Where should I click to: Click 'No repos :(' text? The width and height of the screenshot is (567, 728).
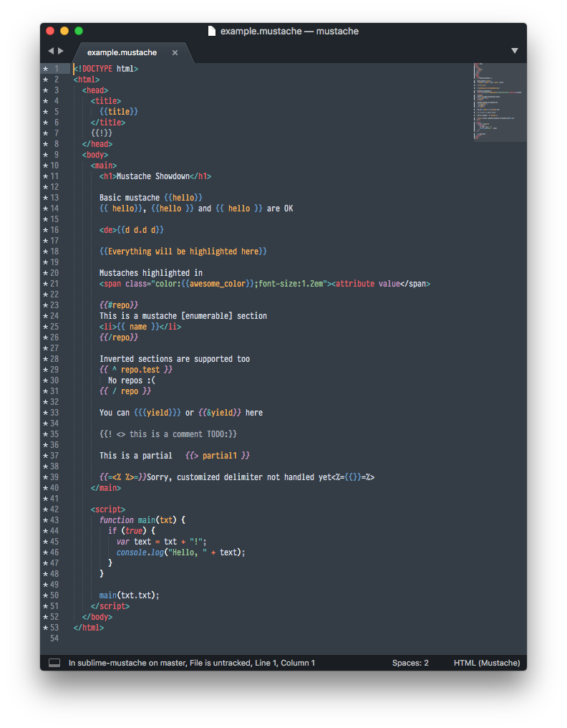tap(132, 380)
